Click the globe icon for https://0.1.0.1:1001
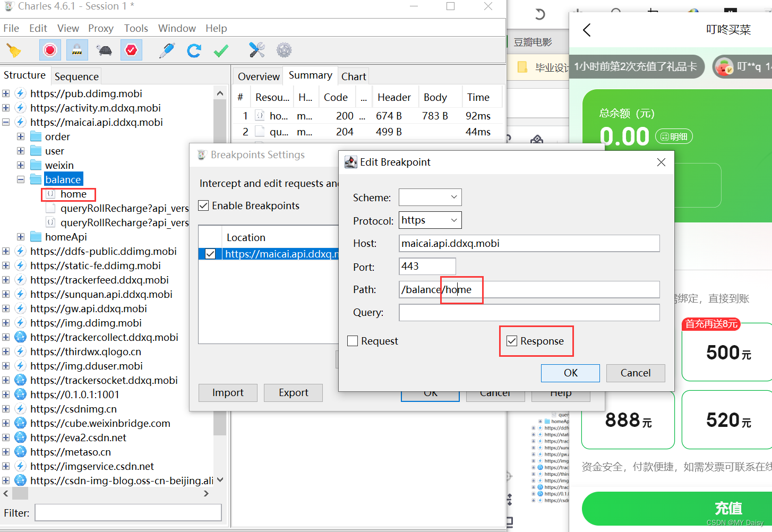 click(x=20, y=394)
